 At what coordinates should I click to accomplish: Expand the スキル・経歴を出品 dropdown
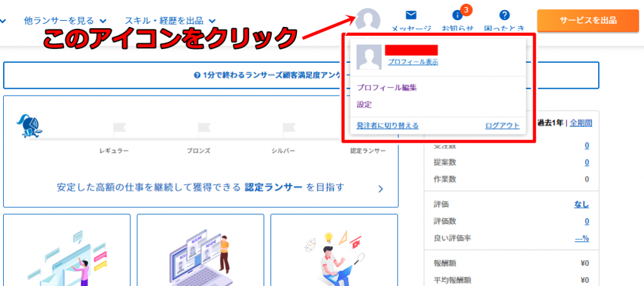coord(170,20)
